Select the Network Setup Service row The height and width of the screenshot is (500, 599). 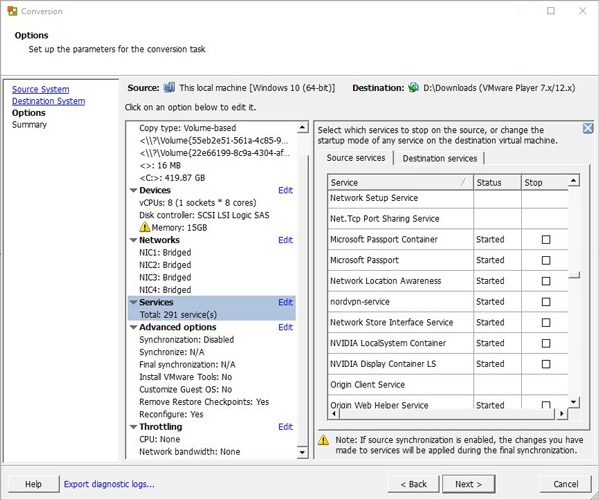click(x=448, y=198)
